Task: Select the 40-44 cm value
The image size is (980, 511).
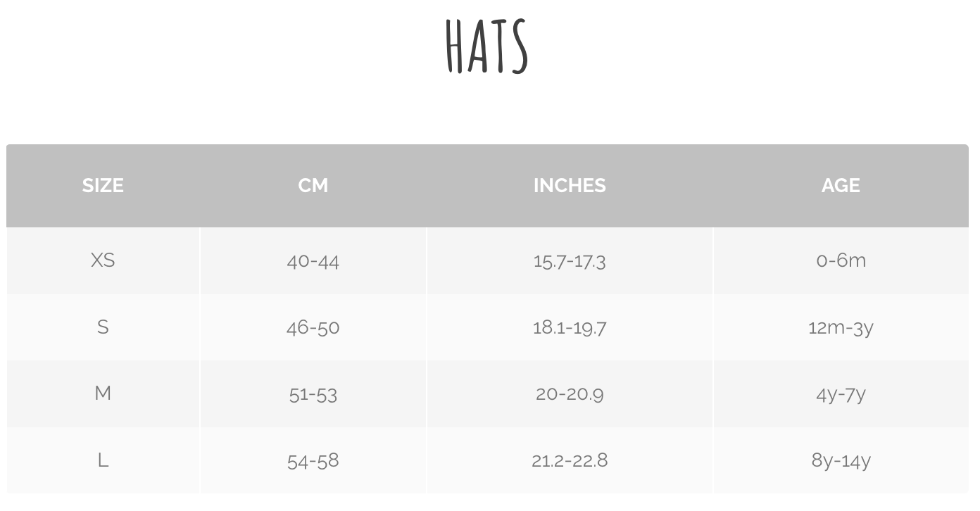Action: coord(313,261)
